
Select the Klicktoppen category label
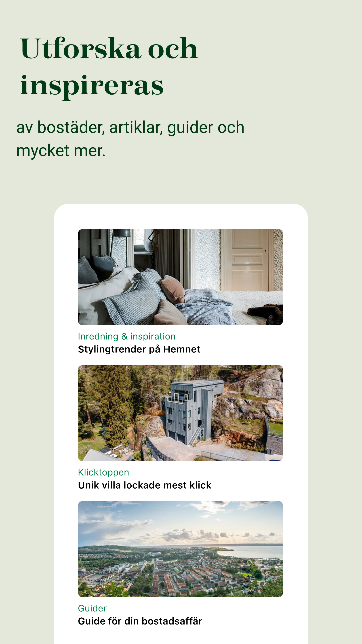pos(103,472)
